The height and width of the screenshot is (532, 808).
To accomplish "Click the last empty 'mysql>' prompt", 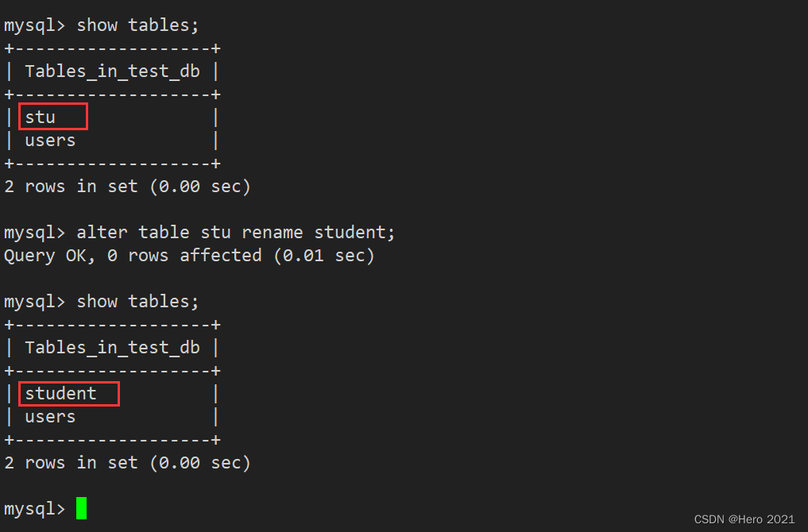I will (34, 509).
